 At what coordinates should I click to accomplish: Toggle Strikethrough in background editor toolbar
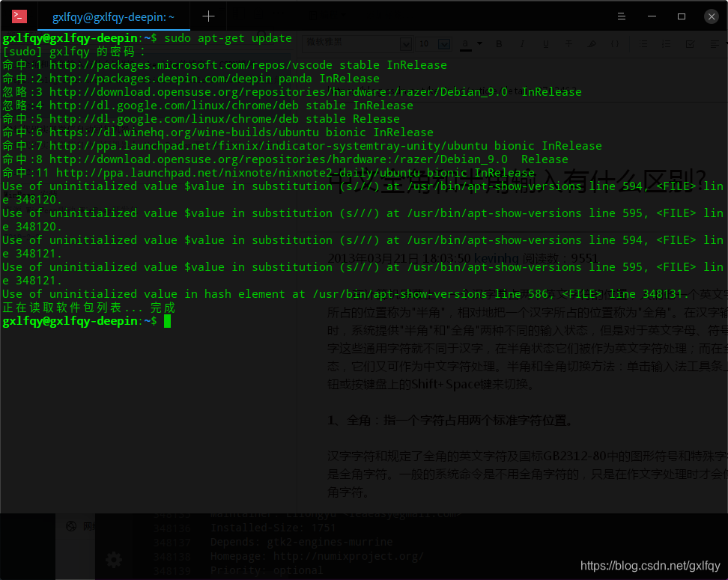(x=568, y=44)
